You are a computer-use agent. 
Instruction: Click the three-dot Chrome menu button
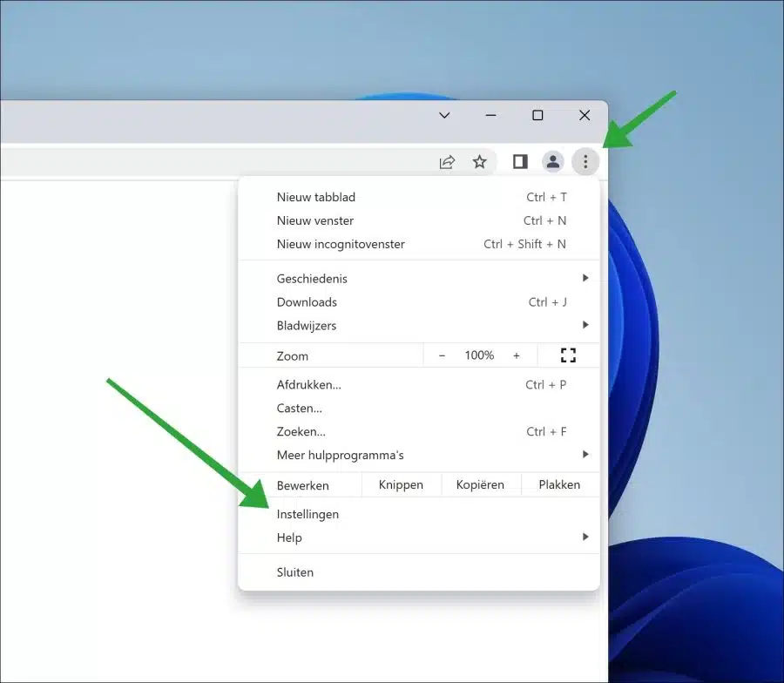[x=585, y=161]
